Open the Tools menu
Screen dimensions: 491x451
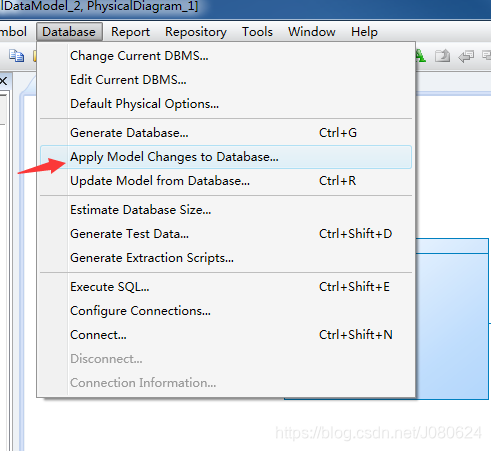click(257, 32)
